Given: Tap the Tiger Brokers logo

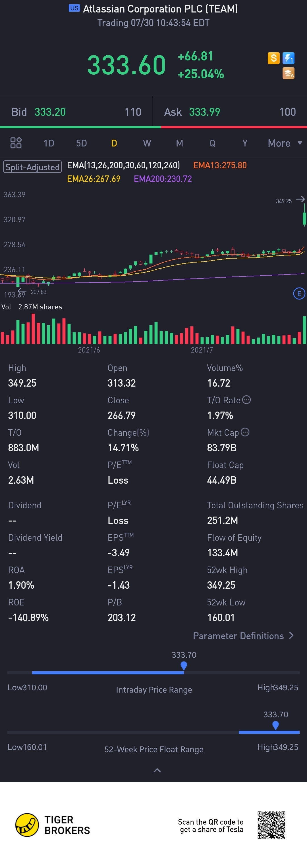Looking at the screenshot, I should (x=53, y=825).
